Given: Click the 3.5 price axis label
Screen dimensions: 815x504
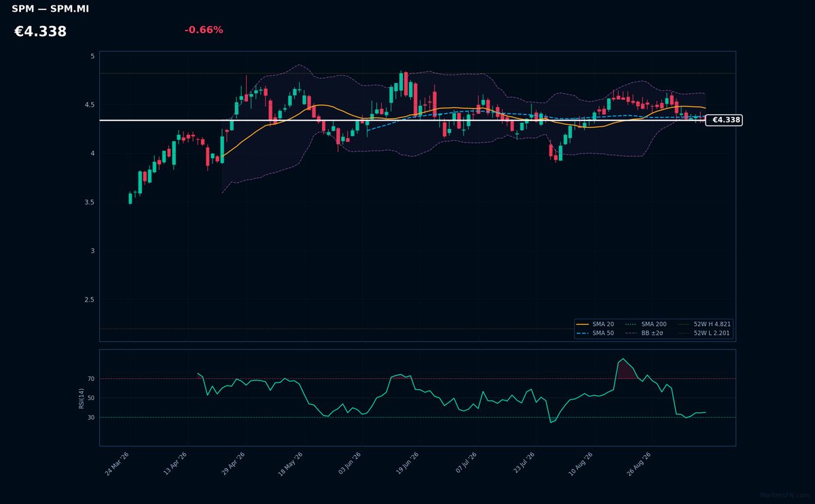Looking at the screenshot, I should pos(89,202).
